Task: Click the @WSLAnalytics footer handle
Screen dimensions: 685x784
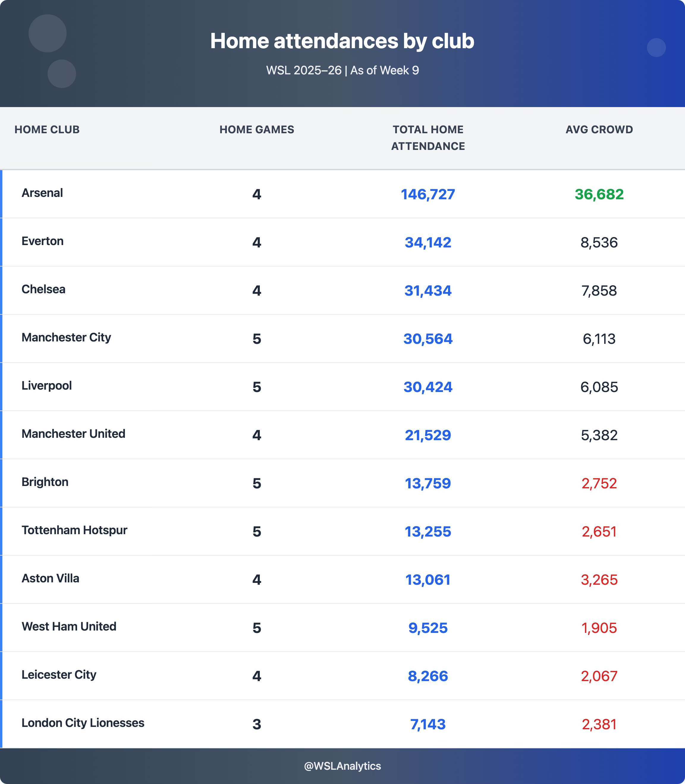Action: (342, 766)
